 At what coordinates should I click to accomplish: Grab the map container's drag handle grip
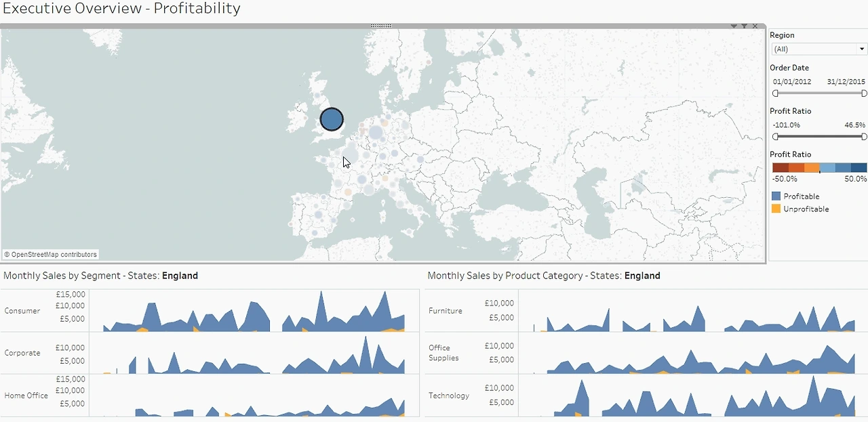pyautogui.click(x=381, y=26)
